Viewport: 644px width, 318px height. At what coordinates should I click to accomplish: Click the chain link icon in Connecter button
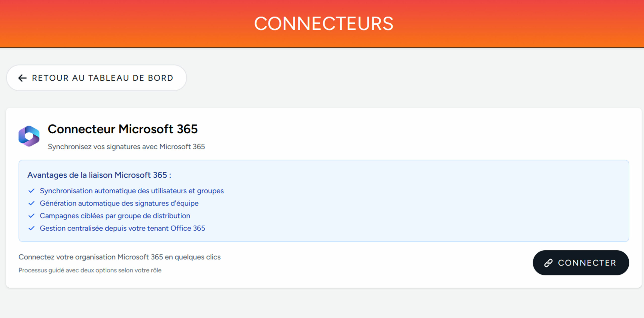pyautogui.click(x=548, y=263)
